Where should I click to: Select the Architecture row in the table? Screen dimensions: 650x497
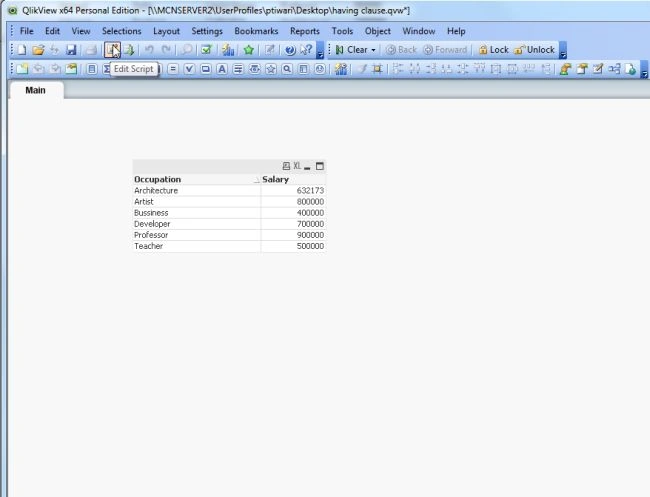click(229, 191)
